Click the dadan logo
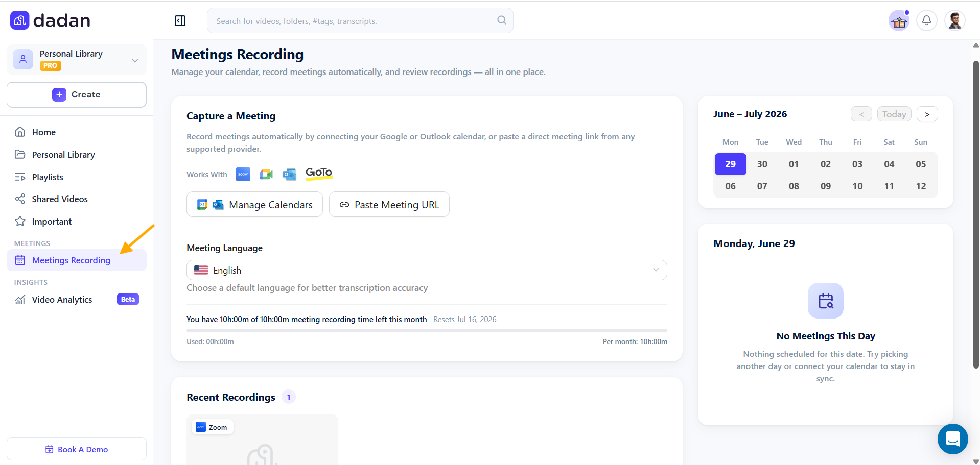Image resolution: width=980 pixels, height=465 pixels. coord(50,20)
